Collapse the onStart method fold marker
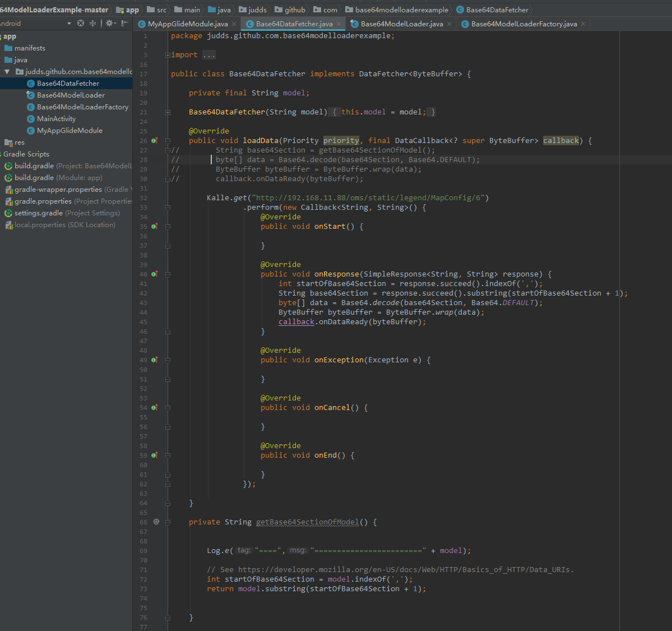The image size is (672, 631). tap(168, 227)
